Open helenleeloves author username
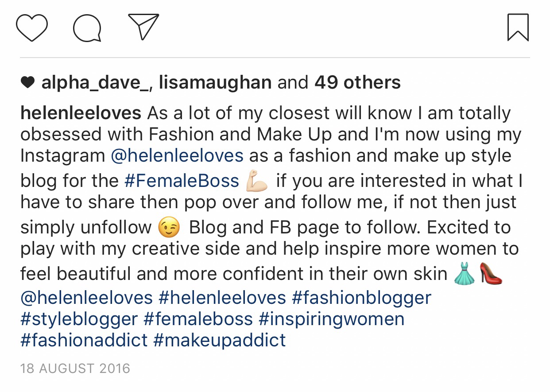Screen dimensions: 550x392 81,113
